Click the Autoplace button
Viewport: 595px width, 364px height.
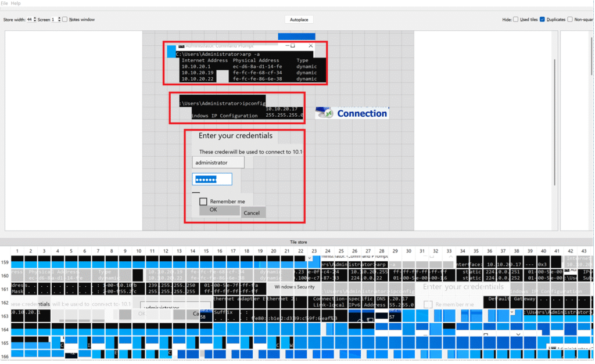point(299,20)
